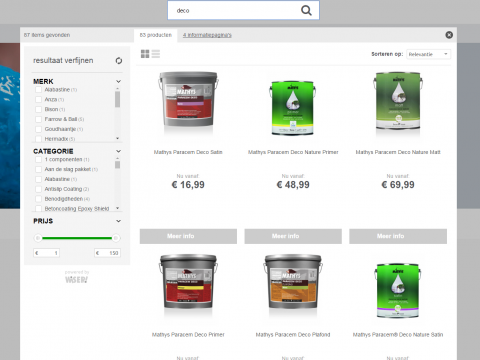Collapse the MERK filter section
480x360 pixels.
[118, 81]
